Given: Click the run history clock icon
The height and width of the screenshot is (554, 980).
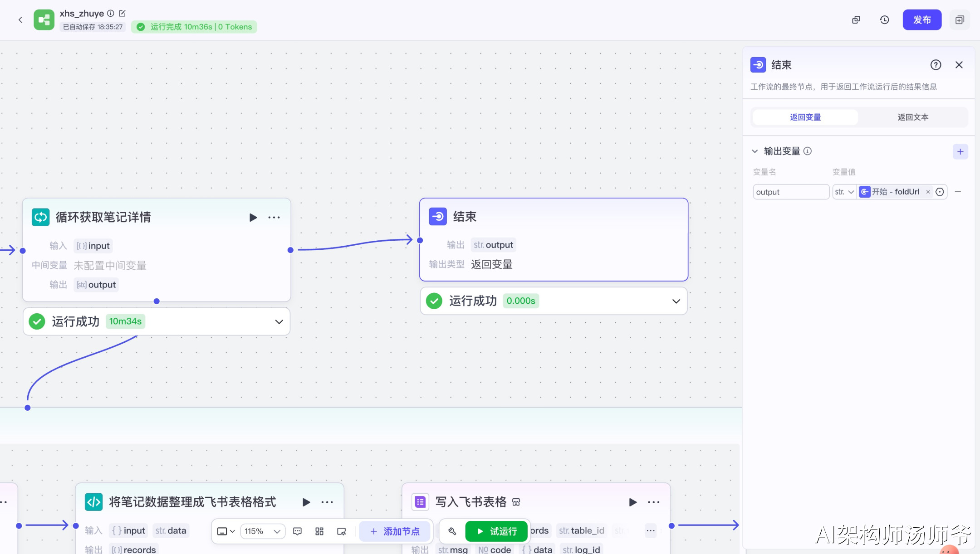Looking at the screenshot, I should pyautogui.click(x=884, y=20).
